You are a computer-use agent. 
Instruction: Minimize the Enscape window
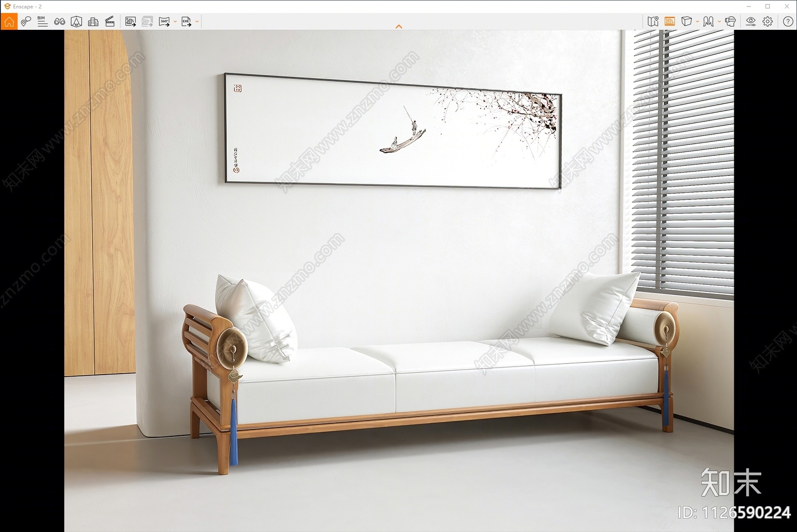click(749, 6)
